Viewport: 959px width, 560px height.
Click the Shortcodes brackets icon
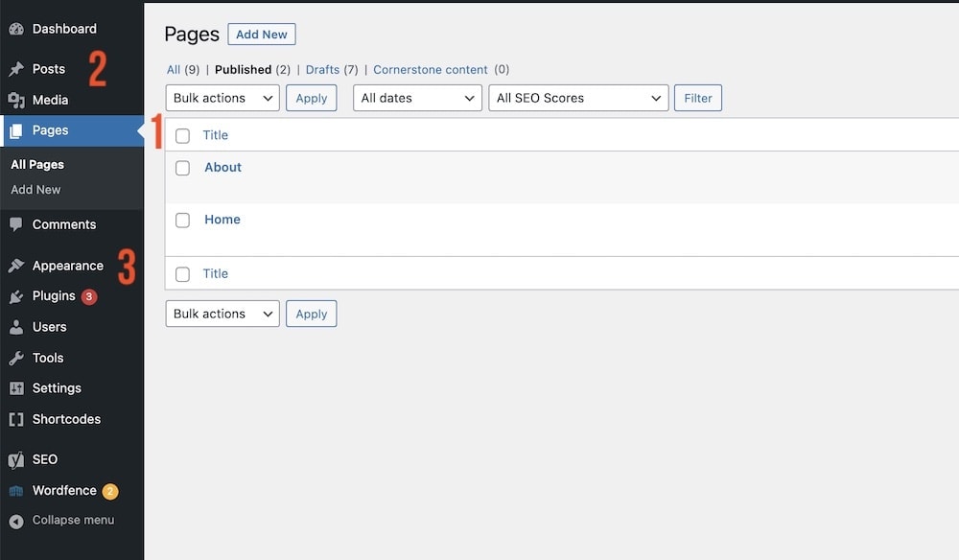pyautogui.click(x=16, y=419)
